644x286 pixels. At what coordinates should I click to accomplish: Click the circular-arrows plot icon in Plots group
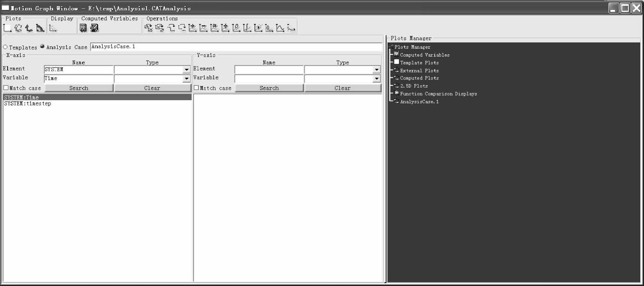tap(18, 28)
